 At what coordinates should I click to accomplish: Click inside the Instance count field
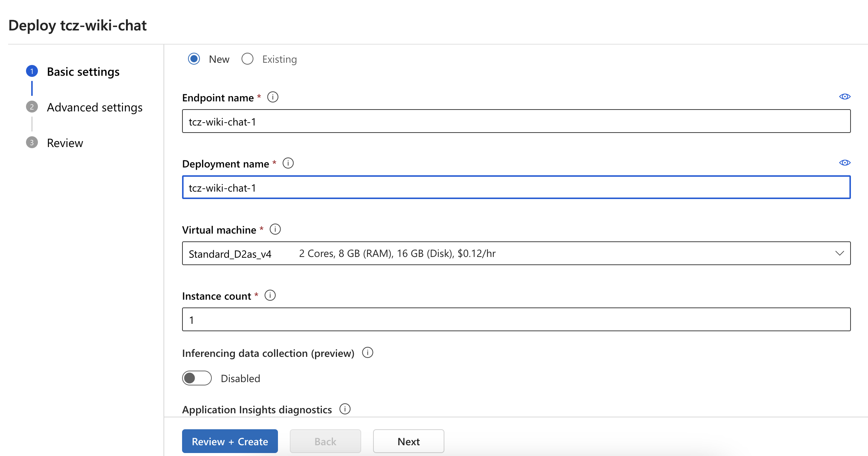click(x=446, y=319)
